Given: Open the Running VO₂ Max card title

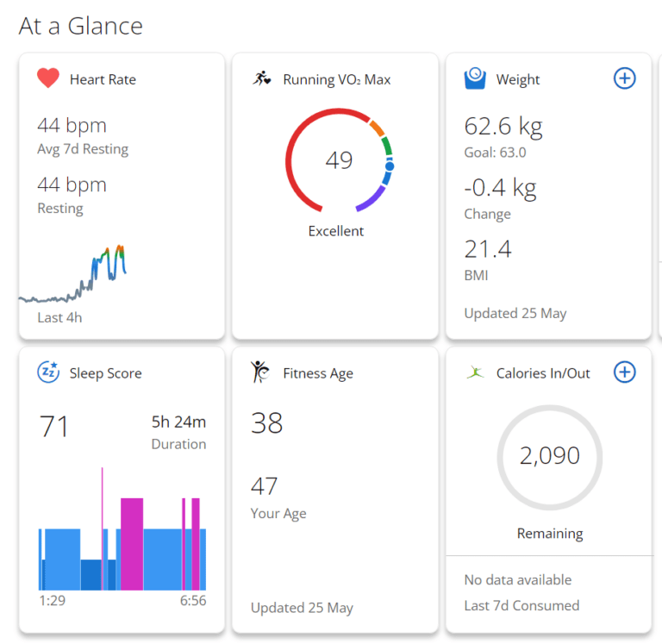Looking at the screenshot, I should (336, 79).
